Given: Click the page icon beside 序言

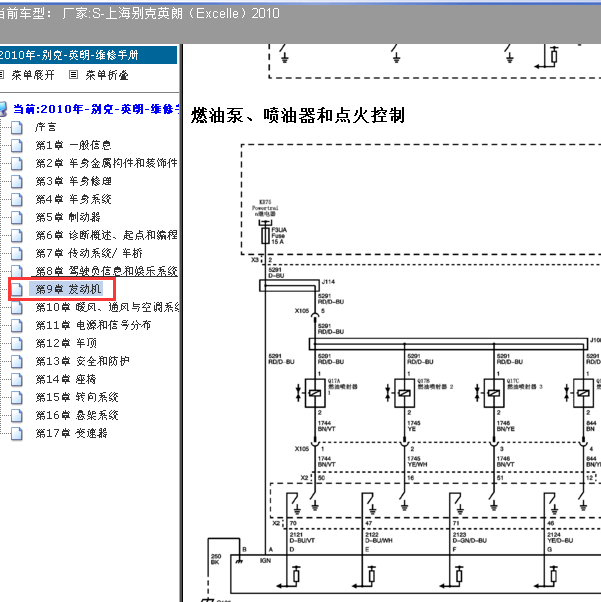Looking at the screenshot, I should [17, 127].
